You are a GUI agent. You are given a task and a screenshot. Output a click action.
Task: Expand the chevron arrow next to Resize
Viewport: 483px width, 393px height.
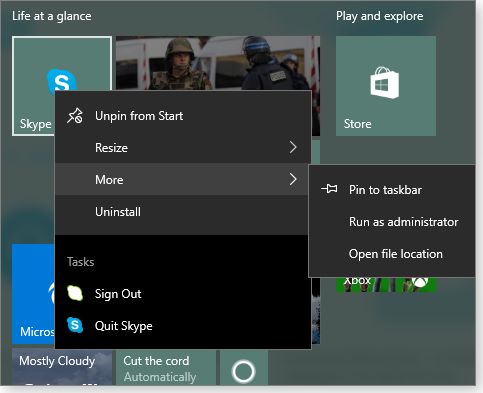click(x=293, y=147)
